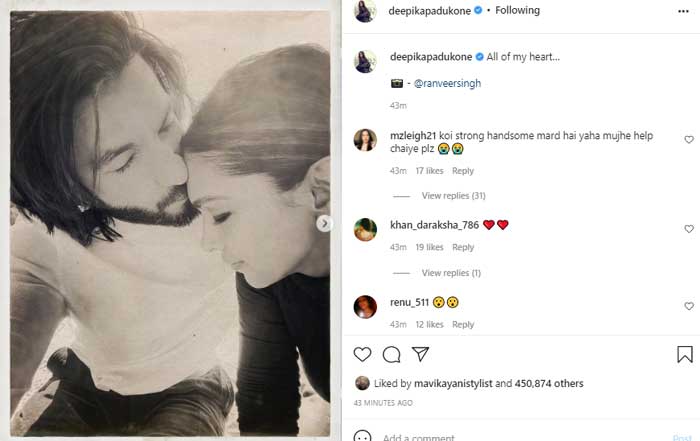Reply to mzleigh21's comment
Image resolution: width=700 pixels, height=441 pixels.
tap(462, 171)
